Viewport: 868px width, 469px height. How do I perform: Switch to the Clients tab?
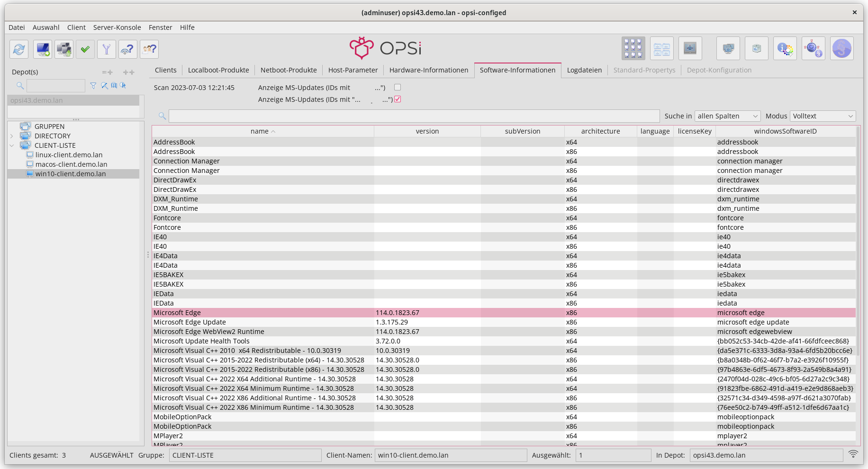[x=165, y=70]
